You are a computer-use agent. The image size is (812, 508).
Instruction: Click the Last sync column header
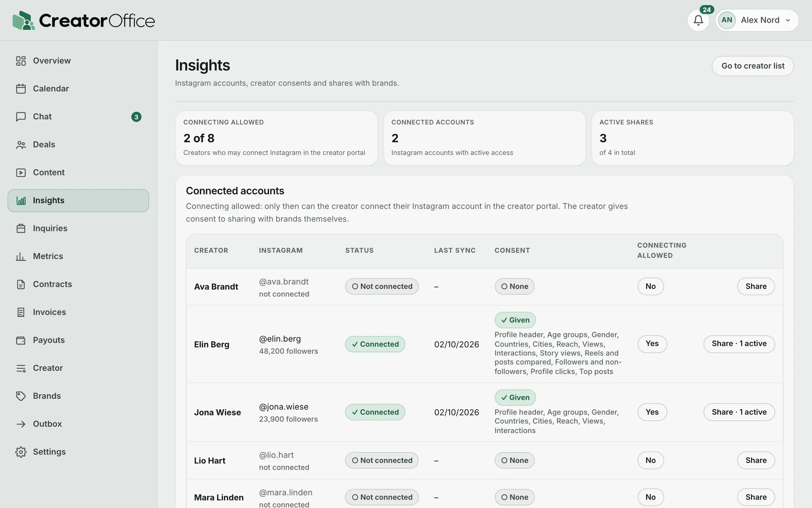[455, 250]
